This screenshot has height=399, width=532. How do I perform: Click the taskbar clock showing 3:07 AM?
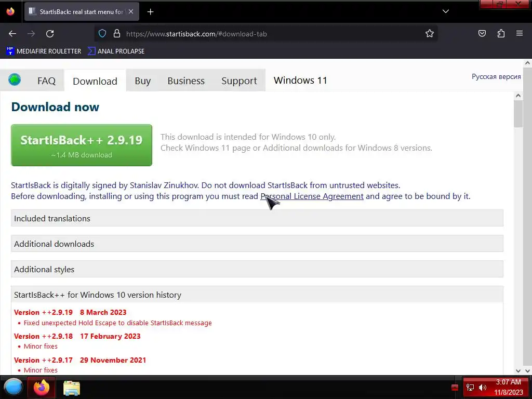tap(508, 387)
